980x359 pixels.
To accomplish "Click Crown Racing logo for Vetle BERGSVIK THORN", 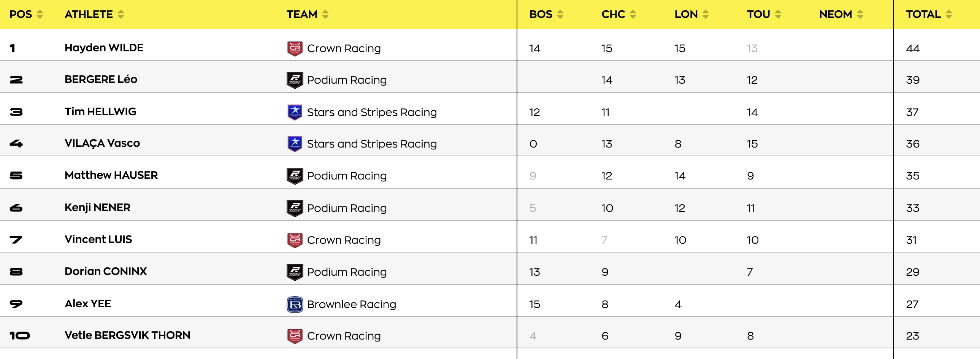I will (x=295, y=336).
